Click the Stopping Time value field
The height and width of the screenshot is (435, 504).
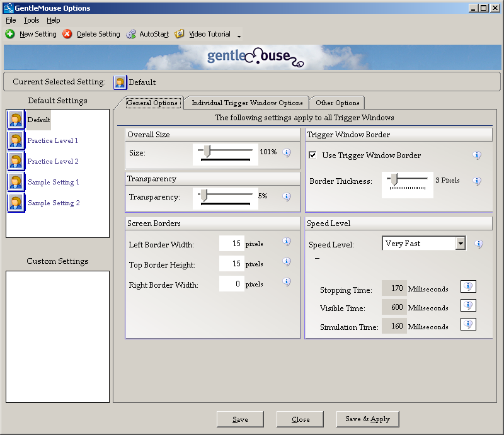point(394,288)
